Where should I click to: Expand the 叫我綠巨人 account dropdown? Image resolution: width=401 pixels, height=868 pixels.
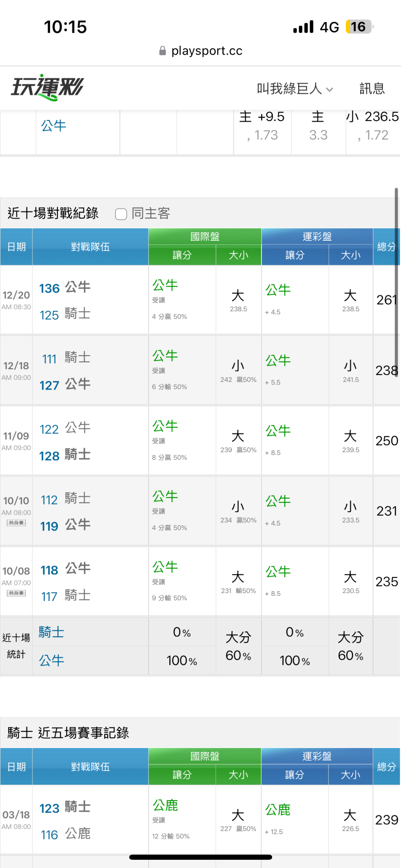295,89
